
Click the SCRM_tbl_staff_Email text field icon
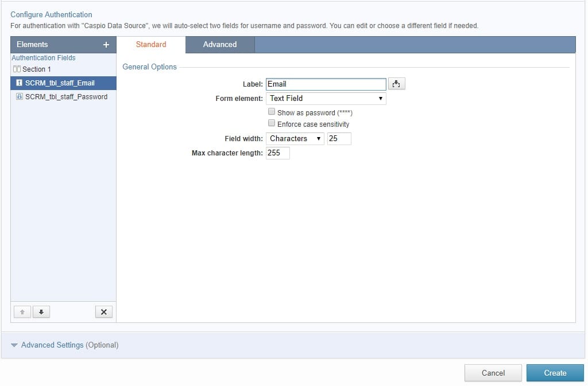tap(19, 83)
